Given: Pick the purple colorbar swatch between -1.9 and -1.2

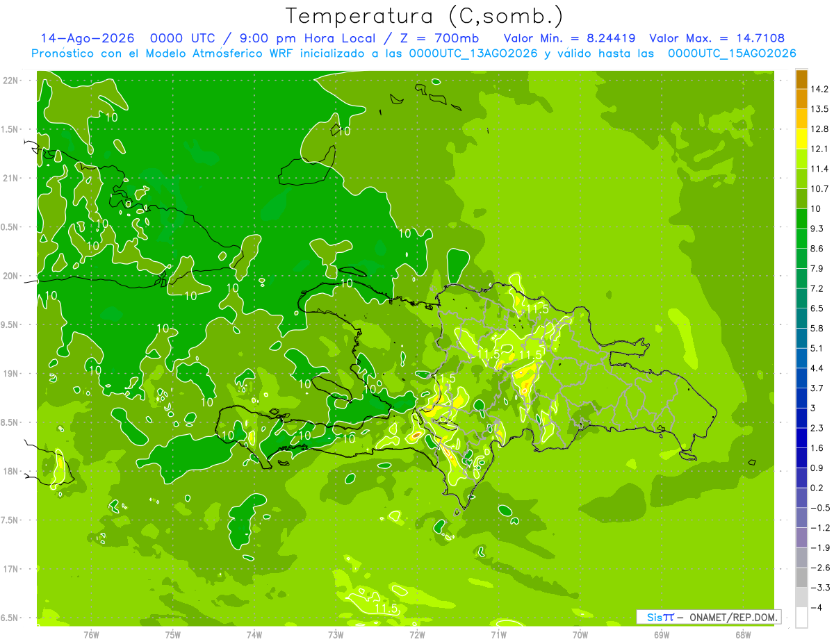Looking at the screenshot, I should [801, 538].
